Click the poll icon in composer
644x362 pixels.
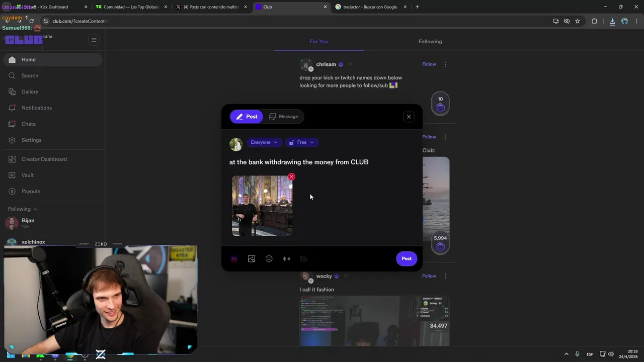pyautogui.click(x=304, y=259)
